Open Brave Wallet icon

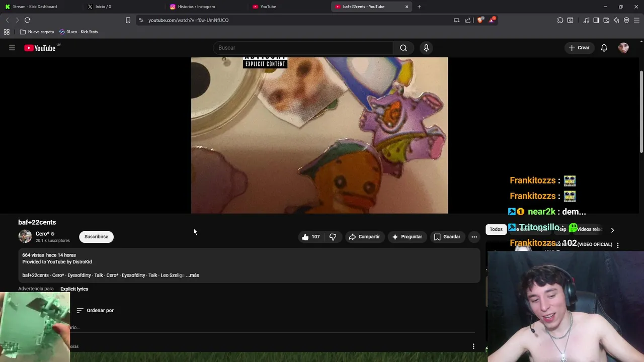point(606,20)
